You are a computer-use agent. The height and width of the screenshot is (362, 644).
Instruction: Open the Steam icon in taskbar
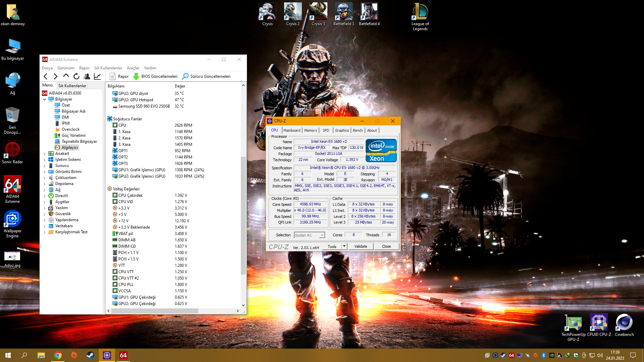[90, 355]
